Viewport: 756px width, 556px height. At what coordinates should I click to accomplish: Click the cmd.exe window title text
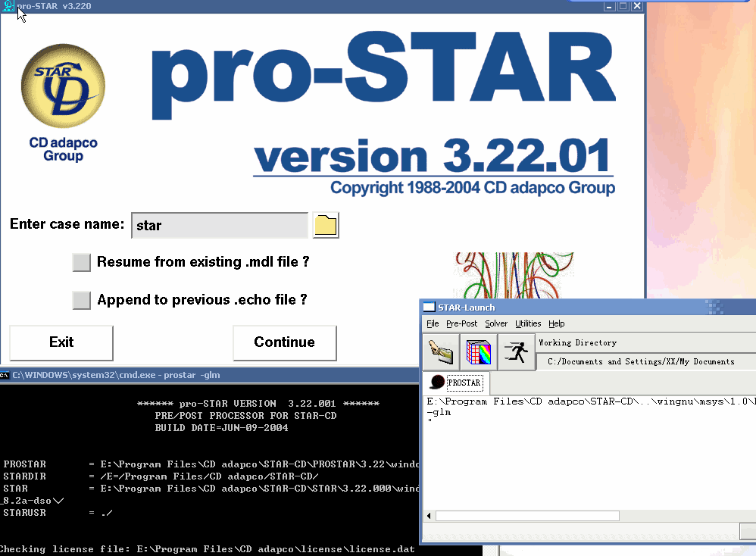coord(116,375)
